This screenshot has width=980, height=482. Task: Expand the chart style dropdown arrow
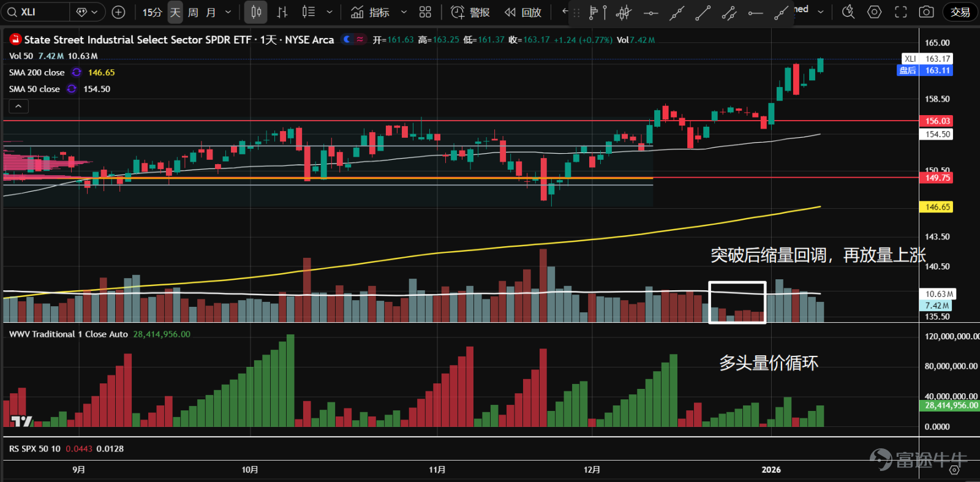pyautogui.click(x=330, y=12)
